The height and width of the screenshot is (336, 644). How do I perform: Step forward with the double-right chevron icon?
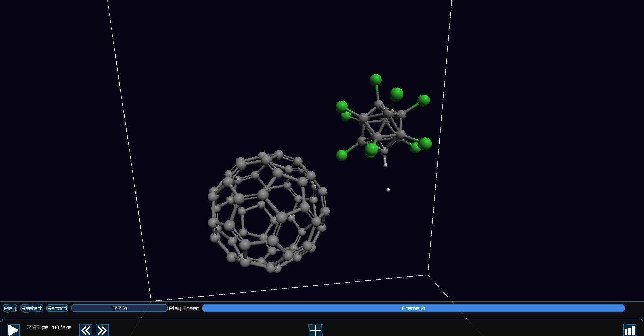(x=102, y=330)
